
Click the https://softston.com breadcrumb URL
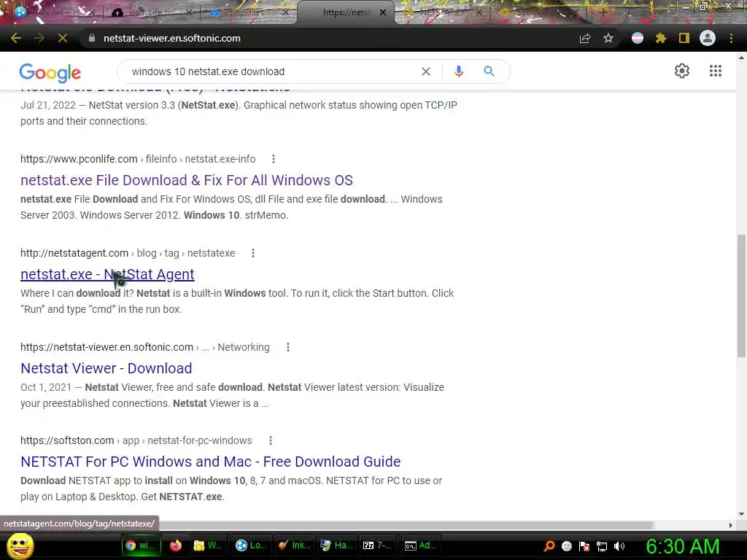point(67,440)
